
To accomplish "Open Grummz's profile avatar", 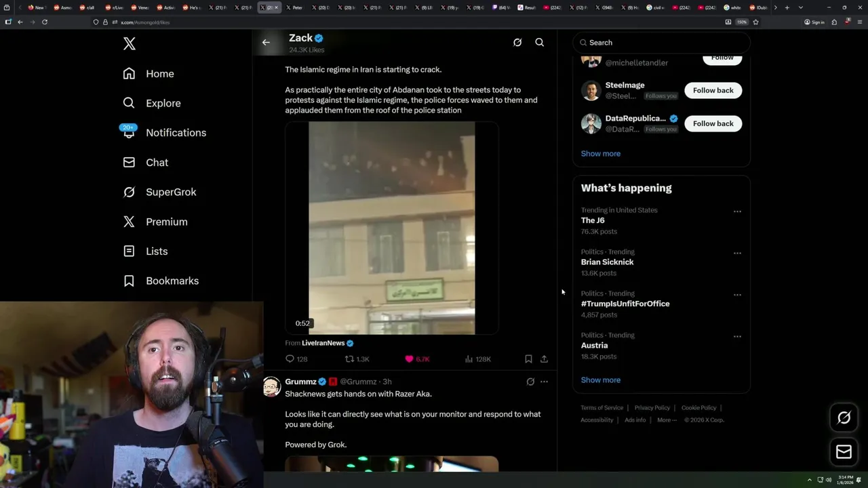I will (x=272, y=386).
